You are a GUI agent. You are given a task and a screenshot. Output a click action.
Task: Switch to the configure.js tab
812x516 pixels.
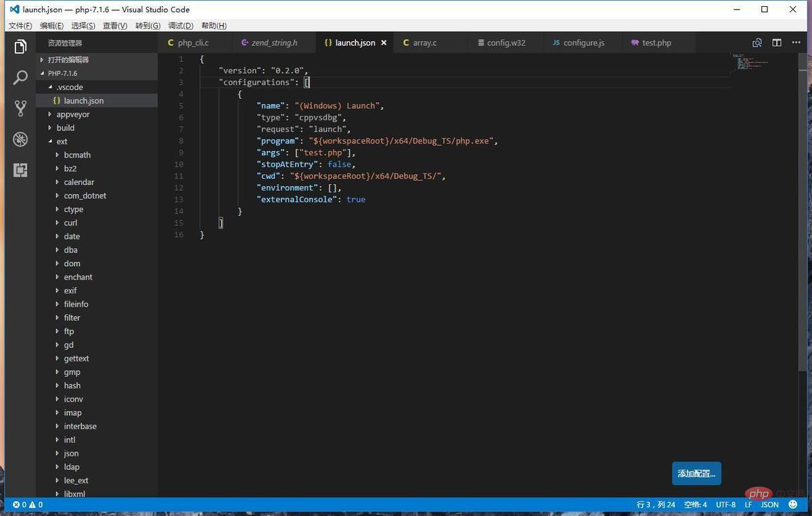tap(583, 43)
